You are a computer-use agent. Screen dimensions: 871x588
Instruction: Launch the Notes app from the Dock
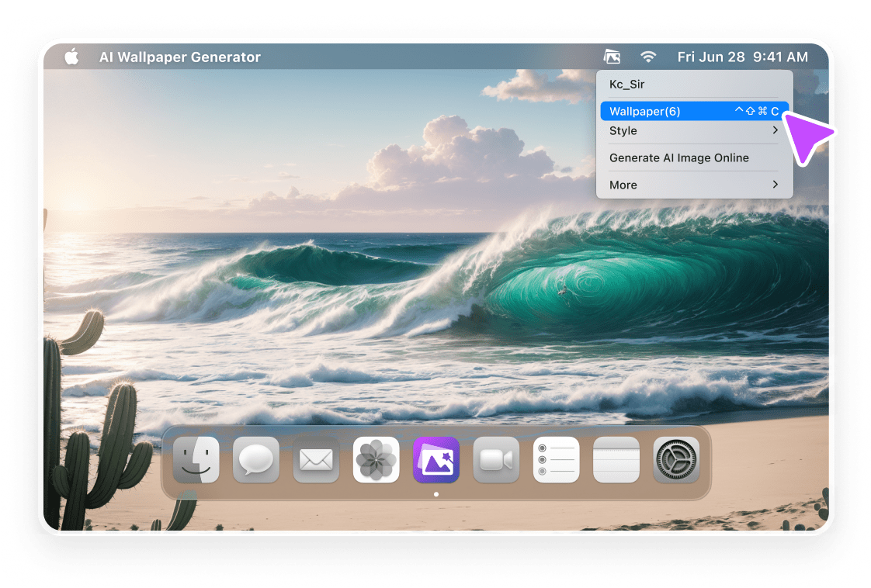[x=616, y=459]
